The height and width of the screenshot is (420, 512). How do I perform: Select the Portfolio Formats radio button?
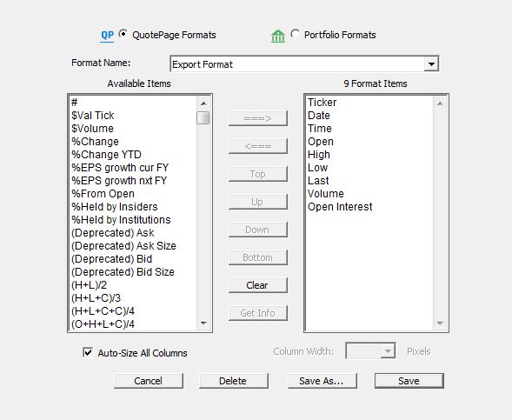(x=295, y=34)
